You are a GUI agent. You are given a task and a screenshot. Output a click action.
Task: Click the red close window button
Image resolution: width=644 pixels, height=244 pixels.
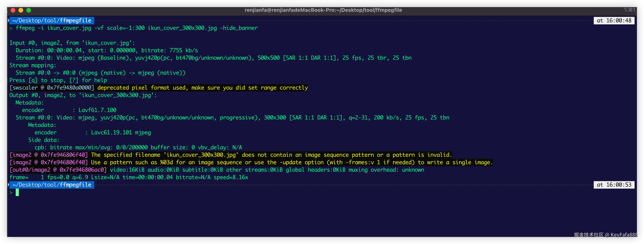point(13,10)
